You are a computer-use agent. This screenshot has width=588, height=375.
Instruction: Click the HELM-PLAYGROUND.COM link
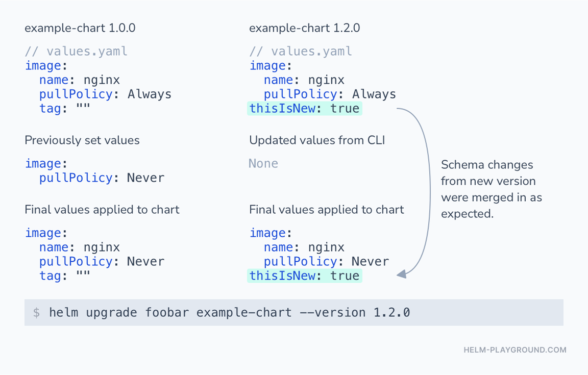tap(515, 350)
